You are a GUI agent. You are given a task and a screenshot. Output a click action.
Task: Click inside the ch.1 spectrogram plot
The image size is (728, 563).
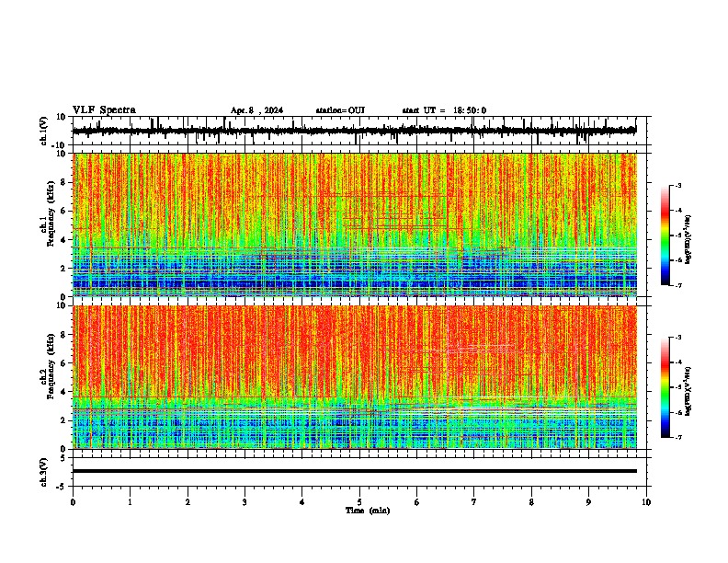355,224
